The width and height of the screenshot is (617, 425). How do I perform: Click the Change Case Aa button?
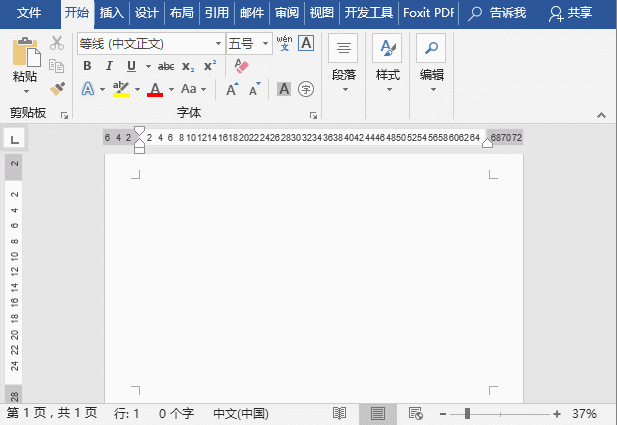pos(189,89)
